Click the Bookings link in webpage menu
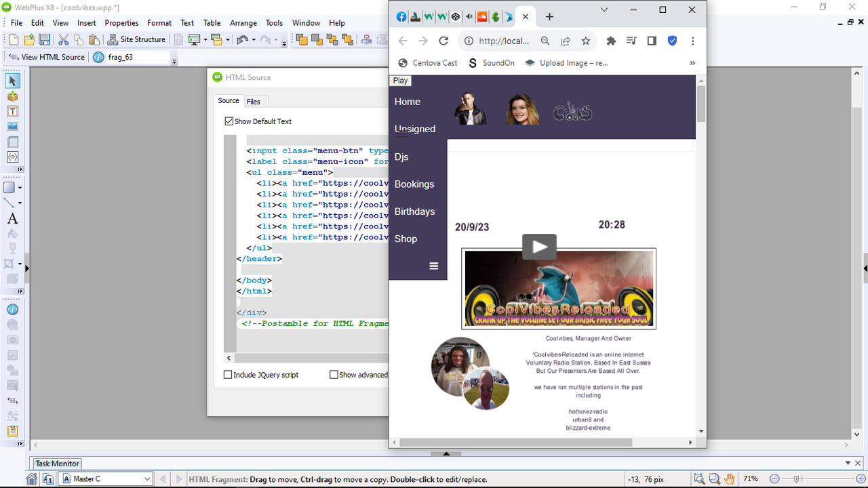The width and height of the screenshot is (868, 488). click(414, 184)
